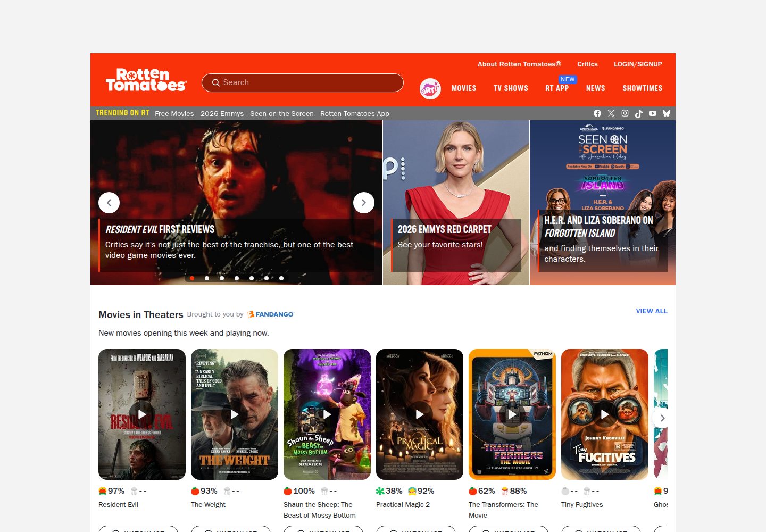Open the X social icon

point(611,113)
